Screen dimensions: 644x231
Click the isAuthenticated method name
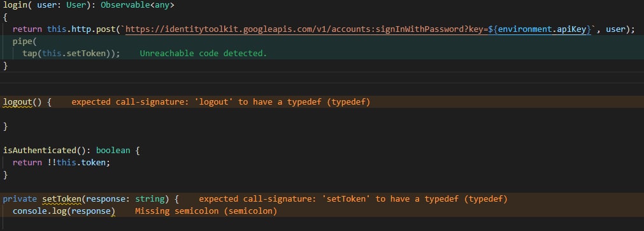[x=39, y=151]
